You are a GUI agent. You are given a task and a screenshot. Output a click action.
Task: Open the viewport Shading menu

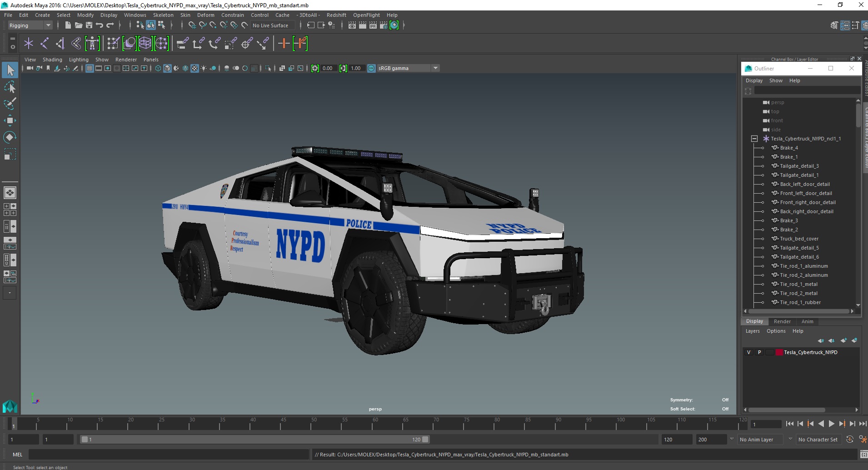pos(52,60)
